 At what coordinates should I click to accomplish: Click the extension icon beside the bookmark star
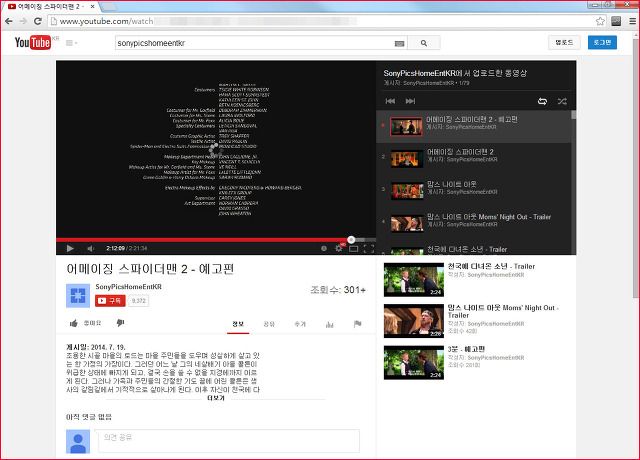tap(616, 21)
